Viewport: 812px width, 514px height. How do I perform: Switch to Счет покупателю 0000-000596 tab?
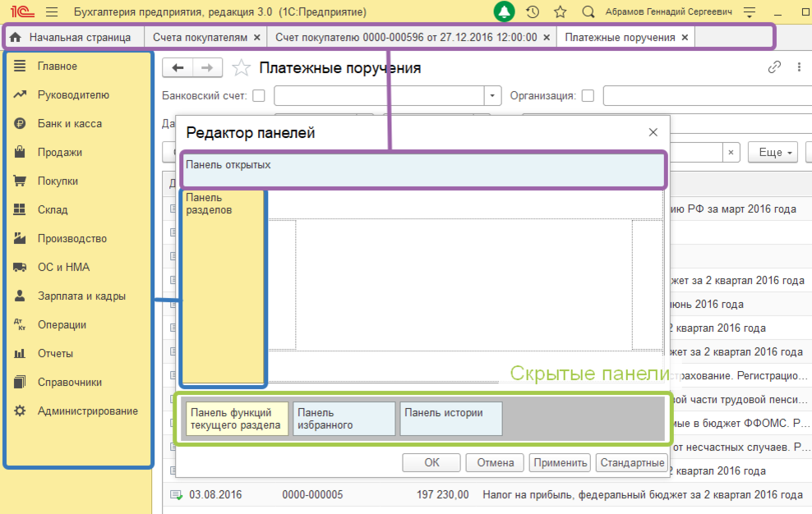(x=406, y=37)
